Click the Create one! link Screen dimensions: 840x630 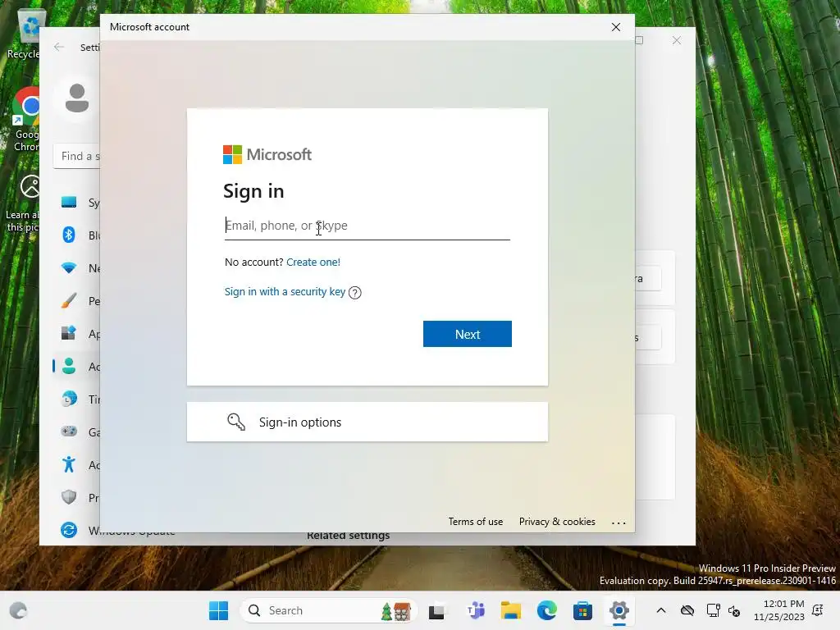pos(313,262)
